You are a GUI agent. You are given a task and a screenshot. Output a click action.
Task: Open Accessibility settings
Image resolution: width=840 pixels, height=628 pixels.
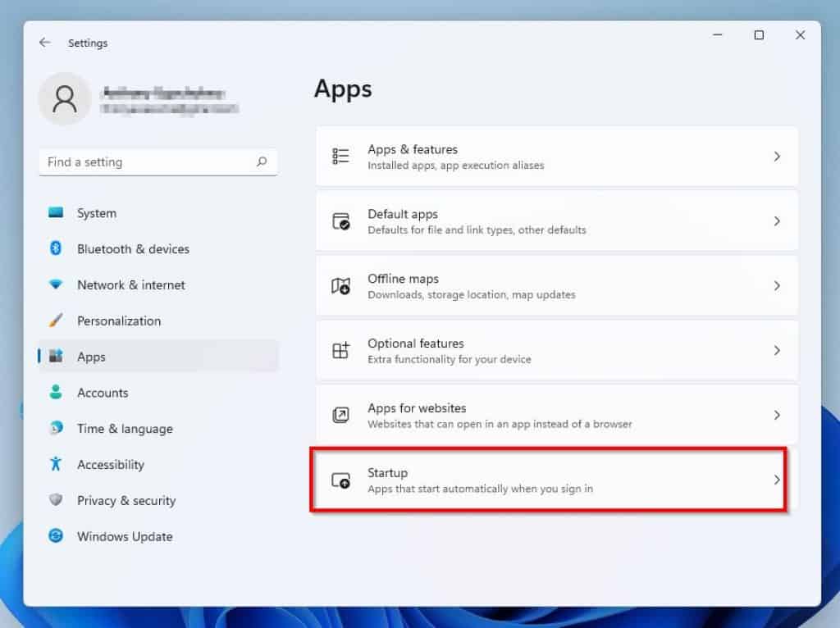tap(158, 464)
